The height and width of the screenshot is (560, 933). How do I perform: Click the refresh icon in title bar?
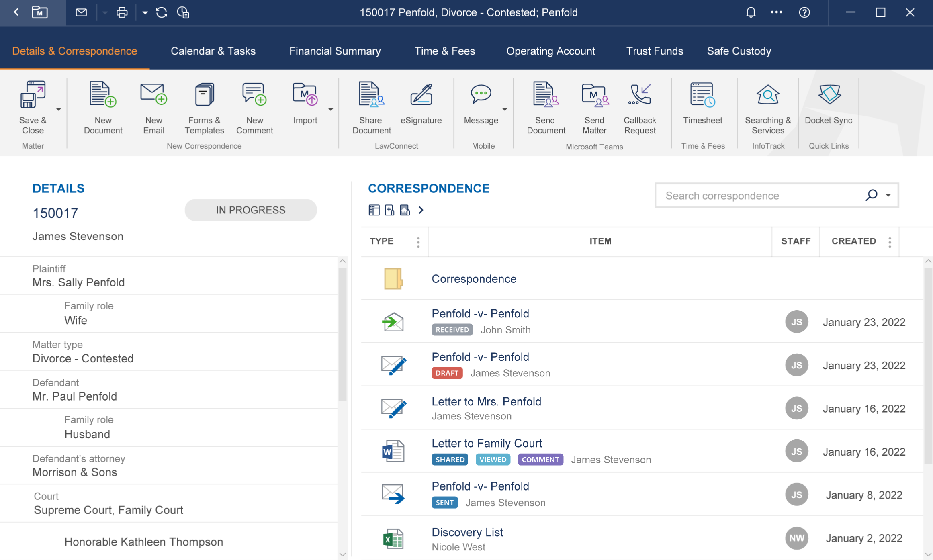coord(162,13)
